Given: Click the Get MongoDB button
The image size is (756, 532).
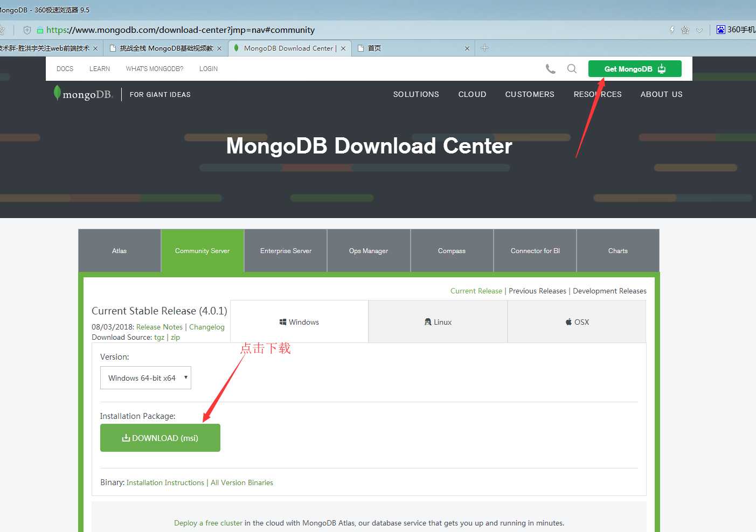Looking at the screenshot, I should (x=635, y=69).
